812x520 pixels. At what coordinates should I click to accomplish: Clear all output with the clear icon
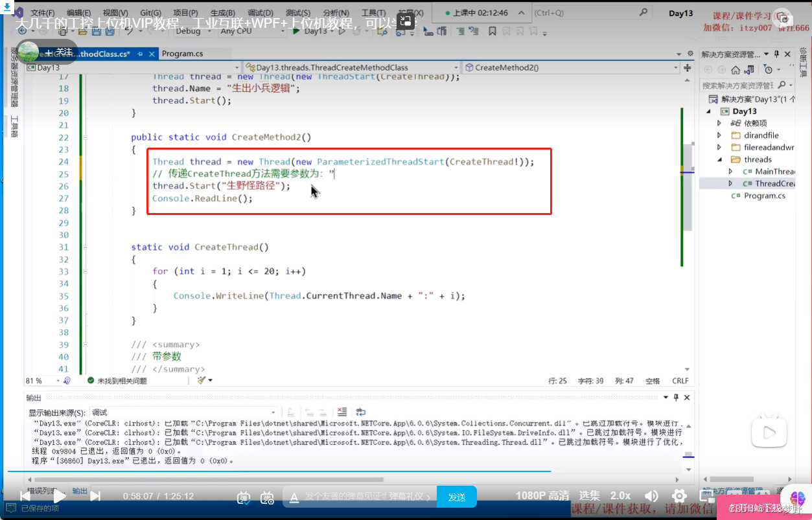coord(342,412)
